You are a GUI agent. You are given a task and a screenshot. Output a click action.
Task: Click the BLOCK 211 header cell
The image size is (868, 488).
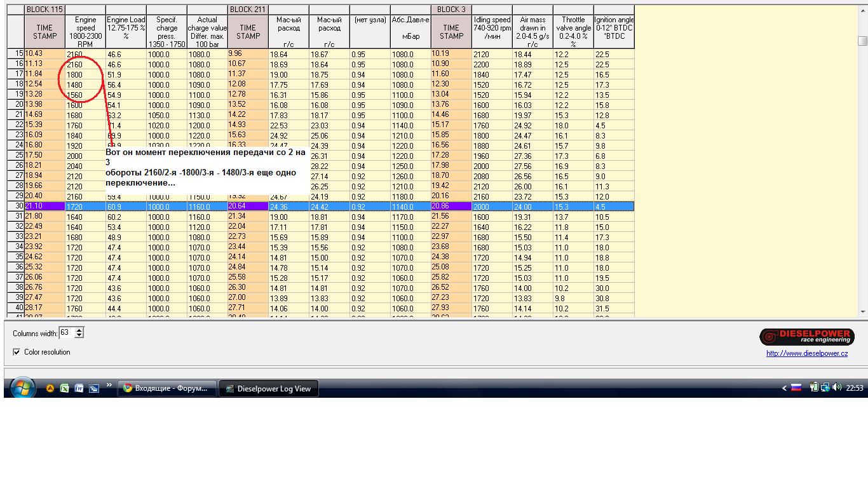(x=248, y=10)
